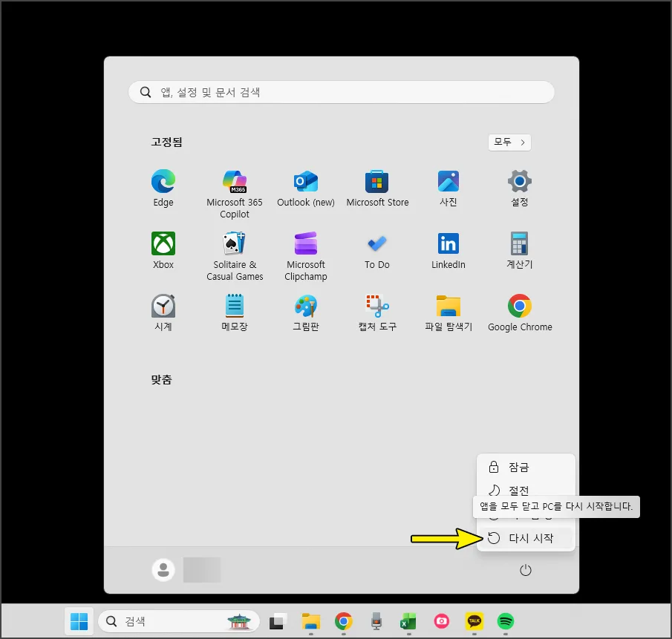The height and width of the screenshot is (639, 672).
Task: Open the microphone recorder taskbar app
Action: point(376,621)
